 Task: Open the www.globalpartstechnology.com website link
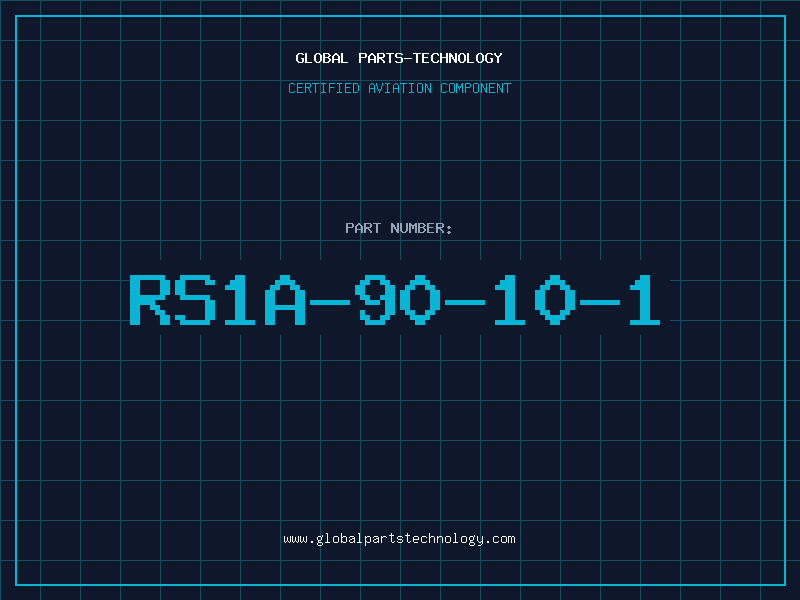399,539
